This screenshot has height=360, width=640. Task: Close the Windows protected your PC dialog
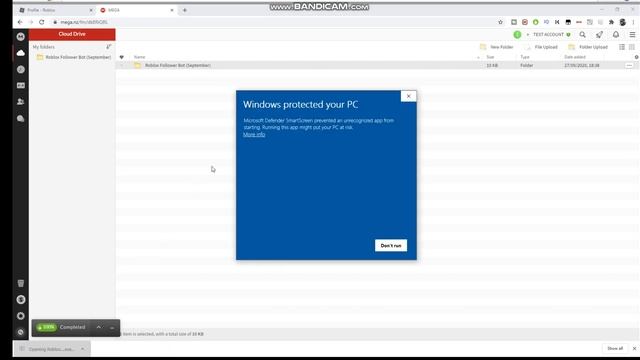[408, 96]
